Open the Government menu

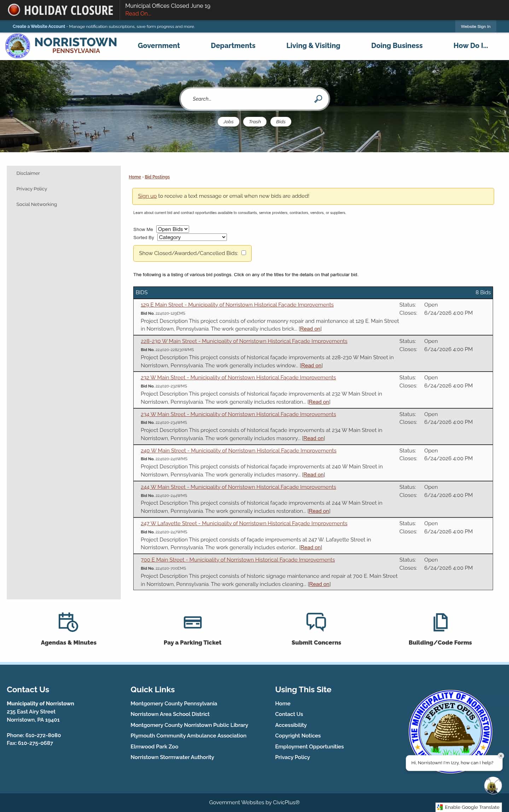tap(159, 46)
